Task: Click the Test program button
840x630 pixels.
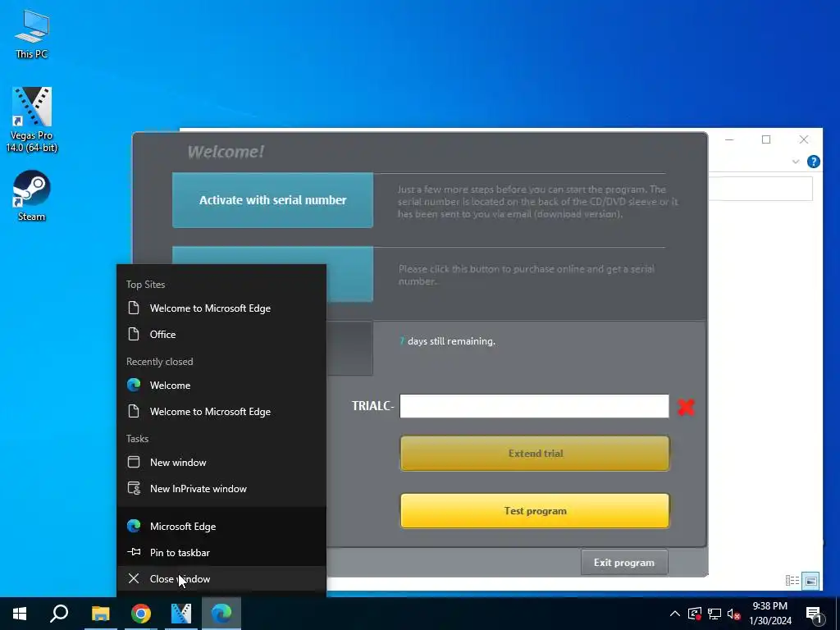Action: pos(535,510)
